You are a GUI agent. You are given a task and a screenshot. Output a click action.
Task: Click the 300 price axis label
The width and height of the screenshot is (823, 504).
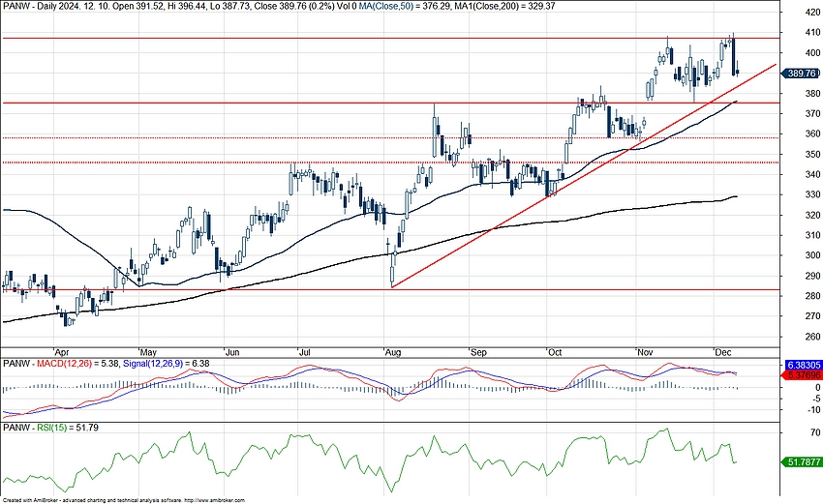(812, 255)
